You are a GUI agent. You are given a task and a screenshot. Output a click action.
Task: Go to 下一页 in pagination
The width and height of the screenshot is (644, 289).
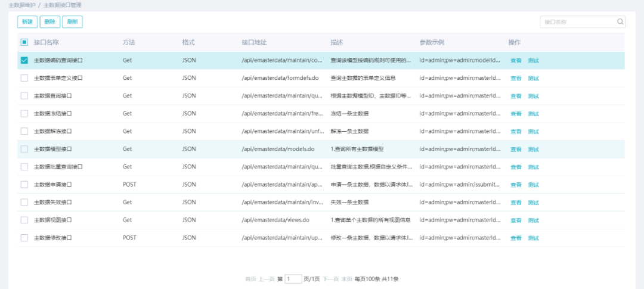(330, 279)
